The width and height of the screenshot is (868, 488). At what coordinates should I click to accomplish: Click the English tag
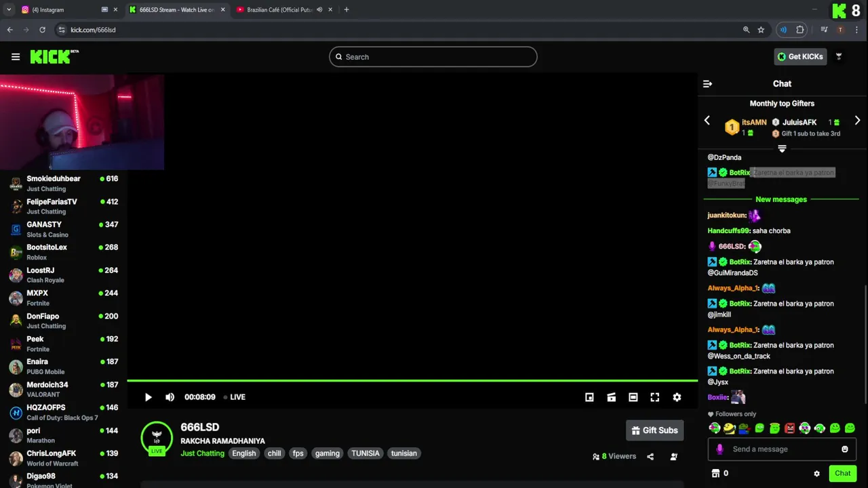pos(244,453)
